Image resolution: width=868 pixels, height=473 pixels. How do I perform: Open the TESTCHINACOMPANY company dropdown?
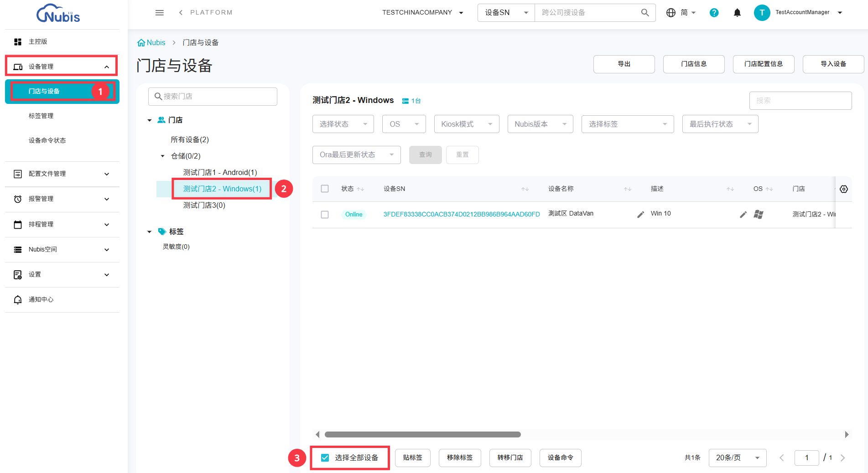pyautogui.click(x=423, y=13)
